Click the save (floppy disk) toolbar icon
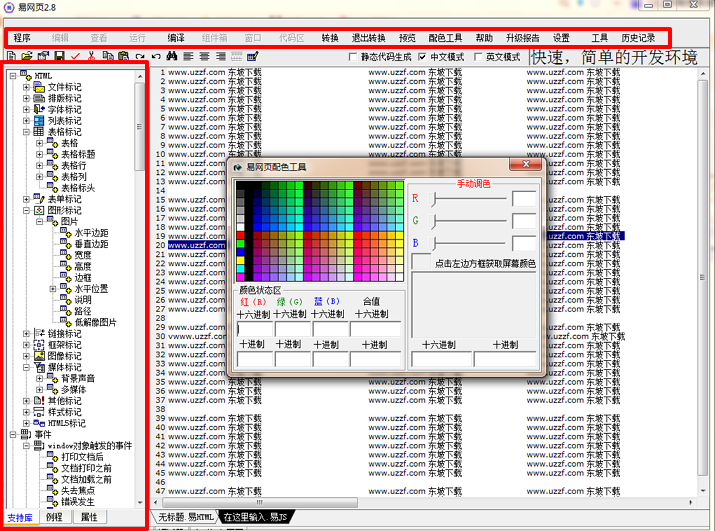715x531 pixels. 59,57
